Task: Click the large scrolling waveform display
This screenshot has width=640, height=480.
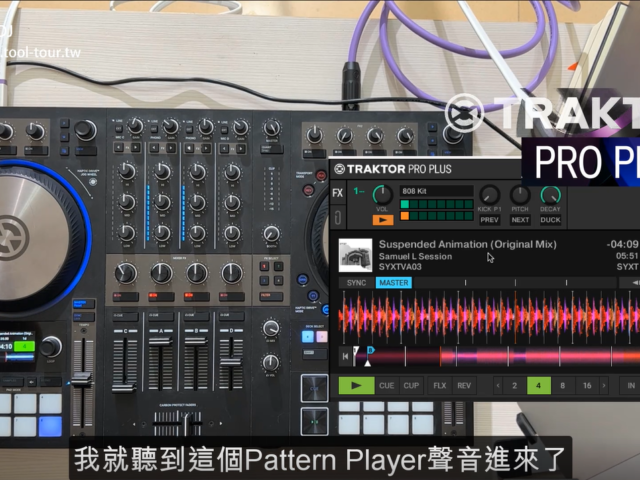Action: pyautogui.click(x=489, y=317)
